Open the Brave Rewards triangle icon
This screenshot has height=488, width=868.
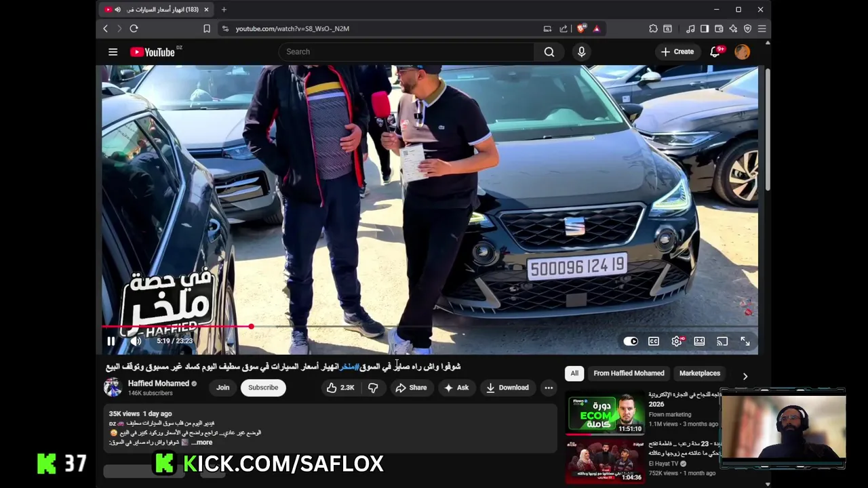[597, 28]
